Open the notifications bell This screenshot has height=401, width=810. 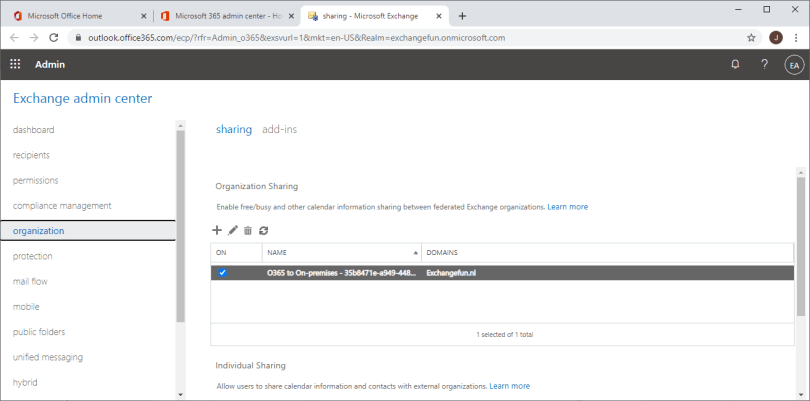tap(735, 64)
